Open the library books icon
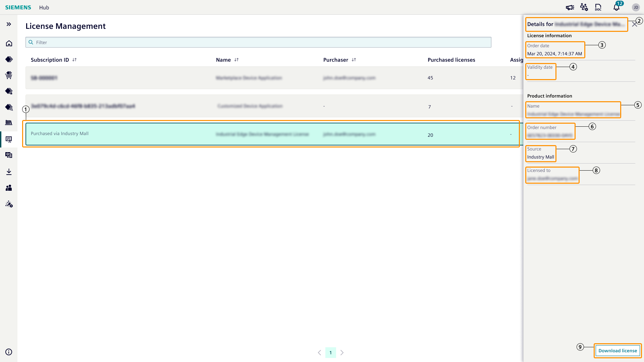The image size is (644, 362). point(9,123)
